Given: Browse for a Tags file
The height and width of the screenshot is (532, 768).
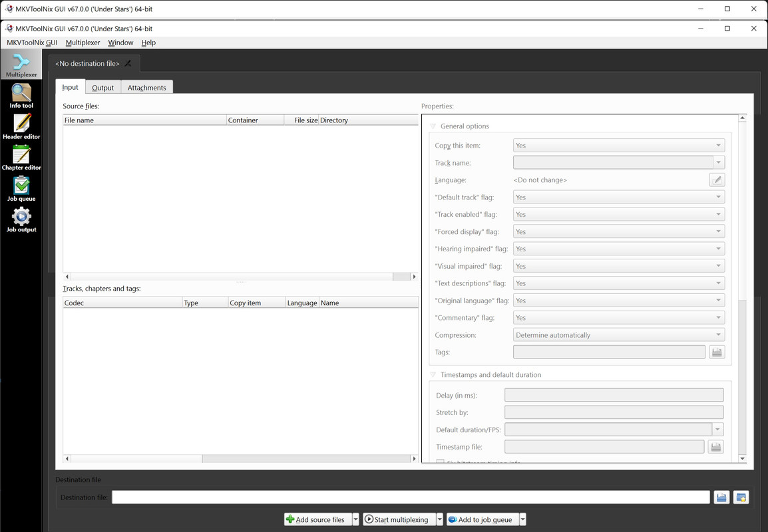Looking at the screenshot, I should click(717, 352).
